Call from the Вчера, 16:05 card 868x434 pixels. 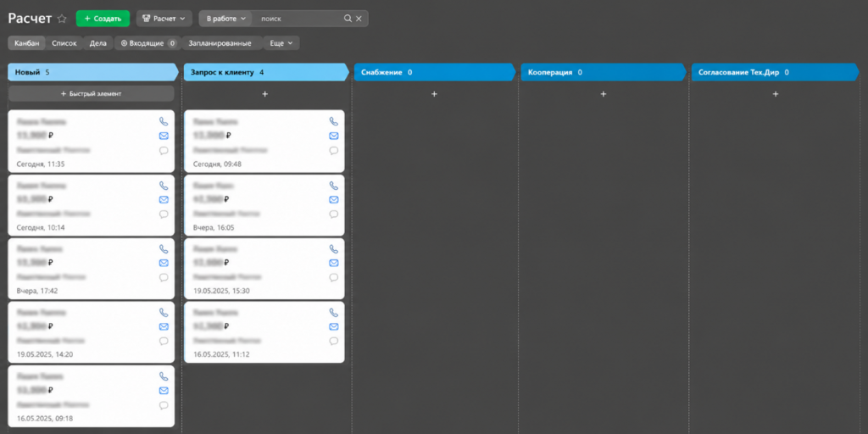[333, 186]
